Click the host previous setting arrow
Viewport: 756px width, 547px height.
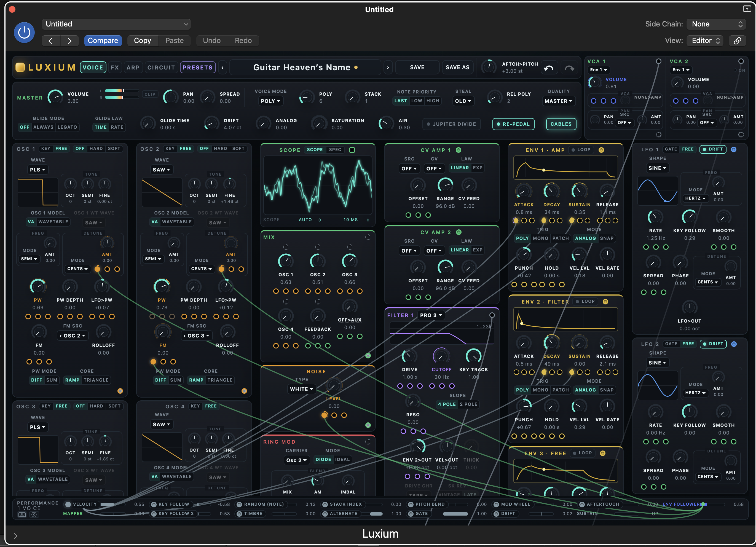51,41
